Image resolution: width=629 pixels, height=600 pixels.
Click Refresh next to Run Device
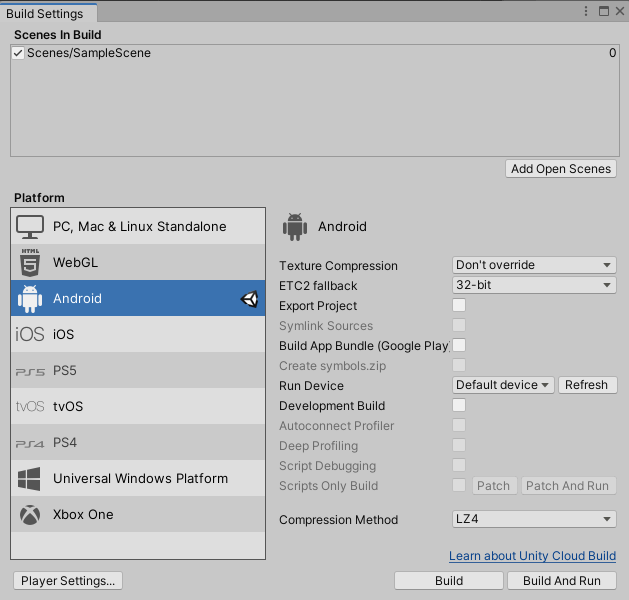(588, 385)
